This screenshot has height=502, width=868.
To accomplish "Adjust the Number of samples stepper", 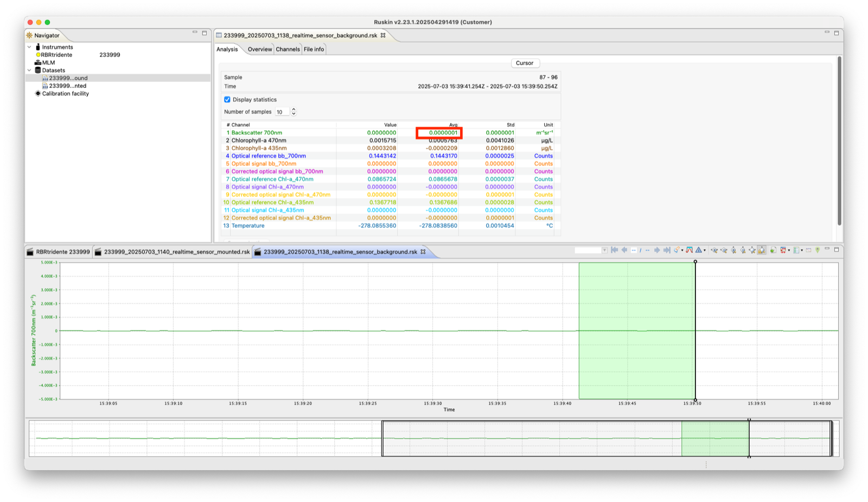I will coord(293,112).
